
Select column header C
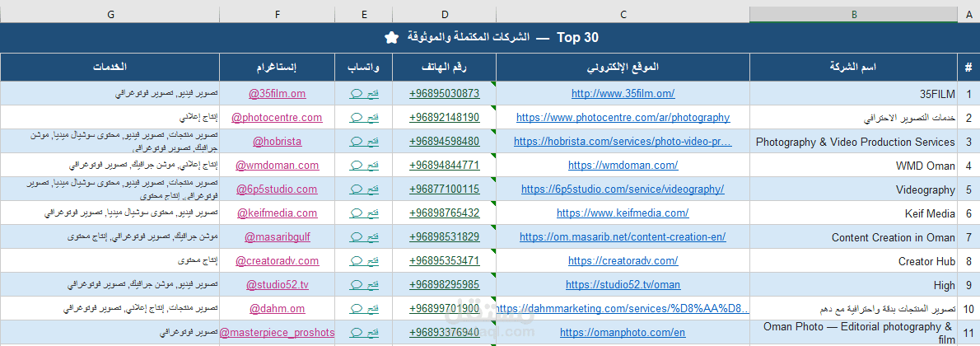point(623,14)
